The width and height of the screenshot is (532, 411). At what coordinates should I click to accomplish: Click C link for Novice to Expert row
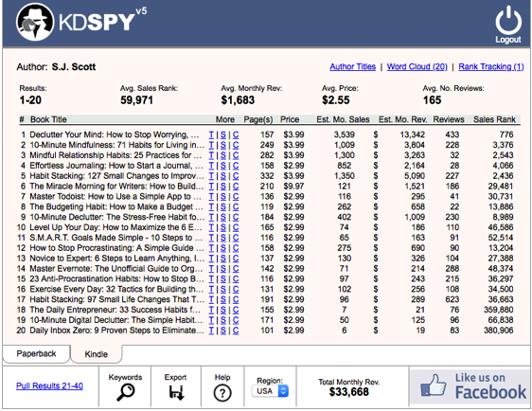click(236, 259)
